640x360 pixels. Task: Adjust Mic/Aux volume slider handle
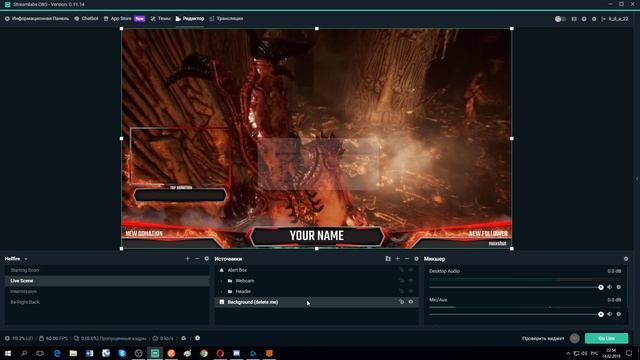click(x=601, y=314)
